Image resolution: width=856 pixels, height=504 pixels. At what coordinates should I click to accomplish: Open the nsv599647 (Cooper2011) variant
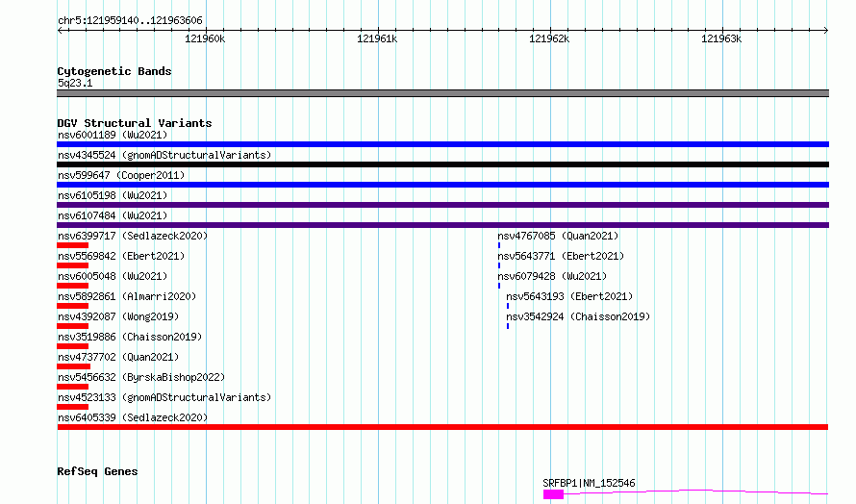click(121, 175)
